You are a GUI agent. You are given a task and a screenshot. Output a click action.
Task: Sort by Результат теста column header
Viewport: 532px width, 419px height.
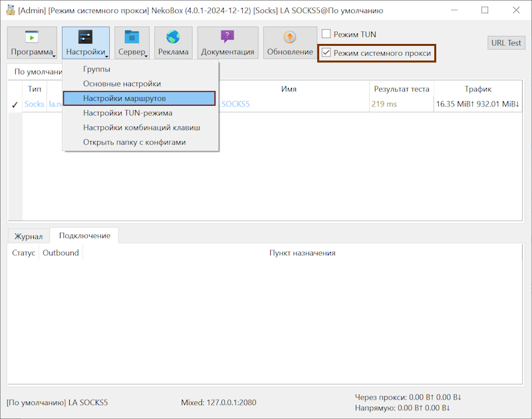click(402, 89)
